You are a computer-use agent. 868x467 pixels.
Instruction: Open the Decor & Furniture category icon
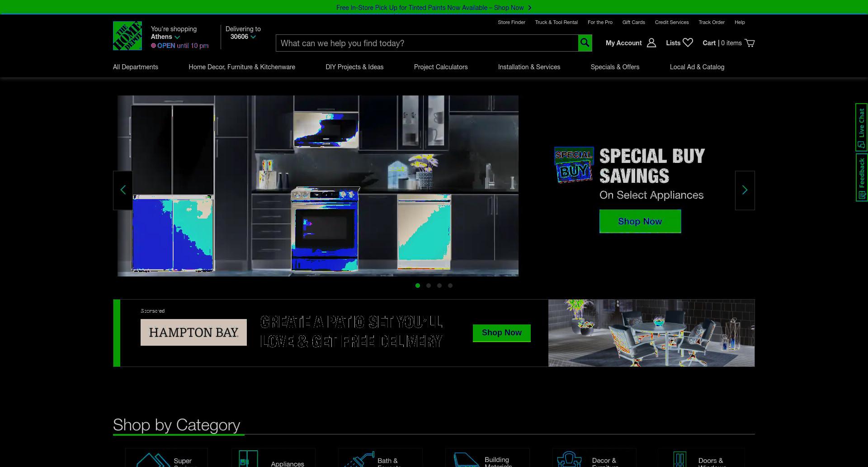coord(569,459)
